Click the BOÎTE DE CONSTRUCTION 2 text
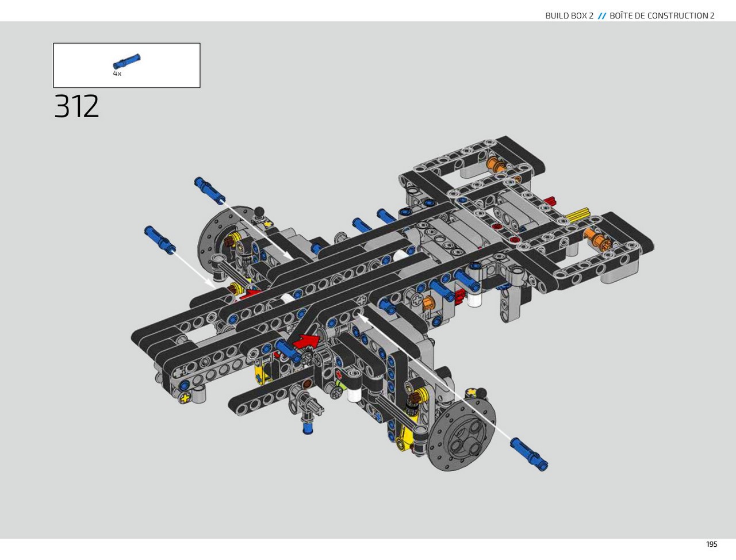The image size is (736, 560). tap(662, 16)
